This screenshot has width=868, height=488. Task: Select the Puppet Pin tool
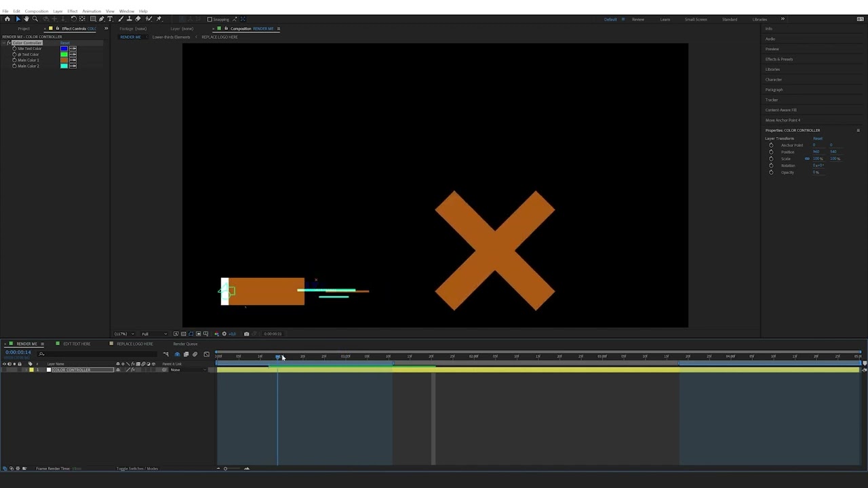159,19
